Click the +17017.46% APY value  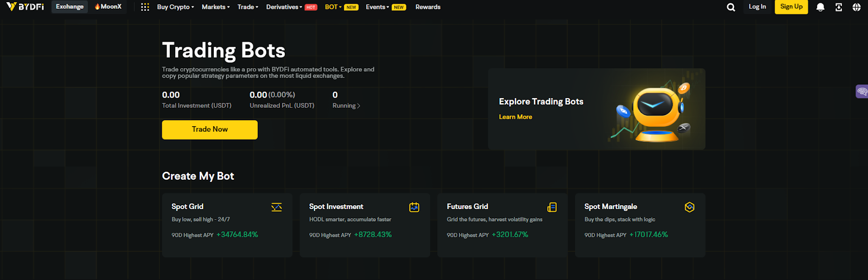[x=649, y=235]
